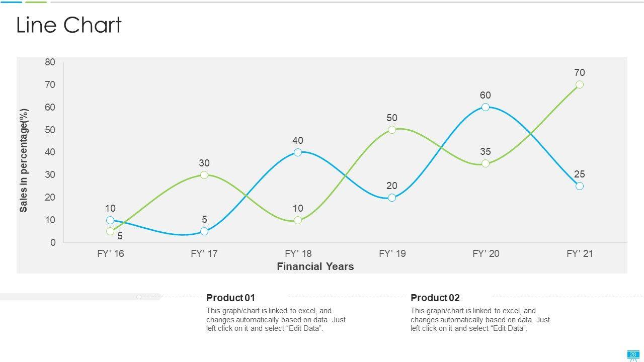Select the blue point valued 25

(580, 186)
